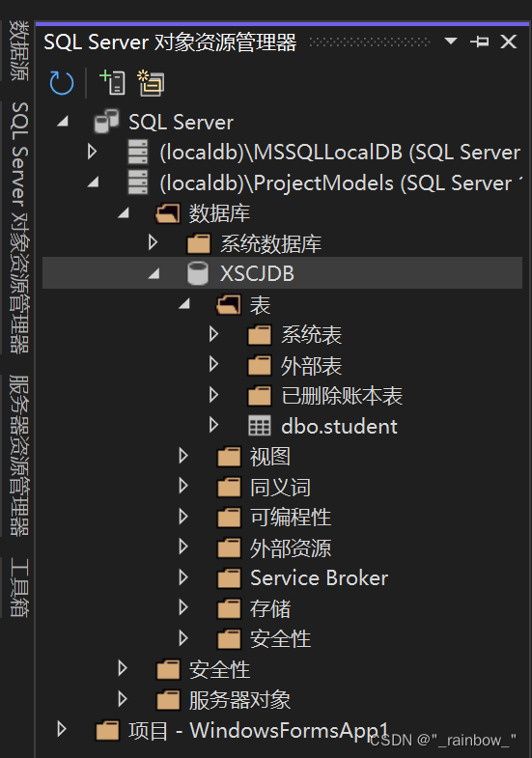Click the 项目 - WindowsFormsApp1 folder icon
Image resolution: width=532 pixels, height=758 pixels.
[107, 730]
